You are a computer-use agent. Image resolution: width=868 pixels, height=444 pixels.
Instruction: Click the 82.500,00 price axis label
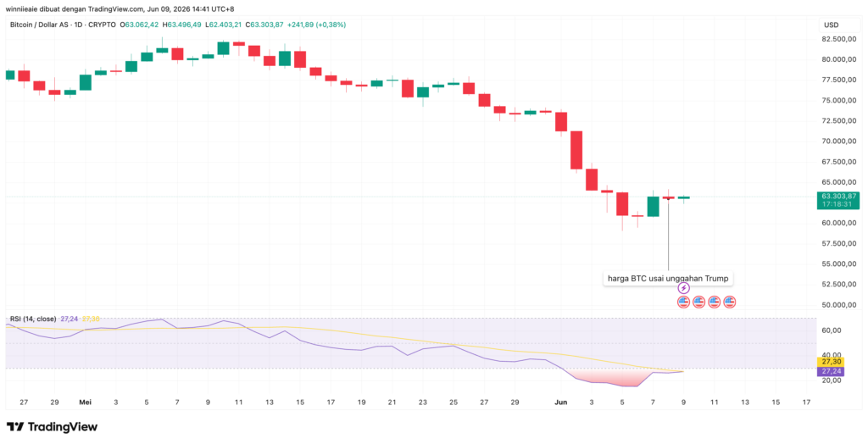point(840,39)
